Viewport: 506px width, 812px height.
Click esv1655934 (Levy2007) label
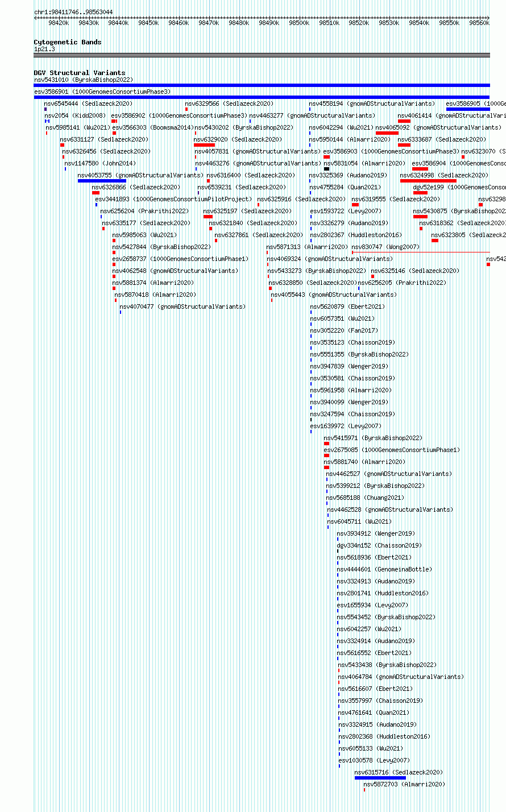click(372, 606)
